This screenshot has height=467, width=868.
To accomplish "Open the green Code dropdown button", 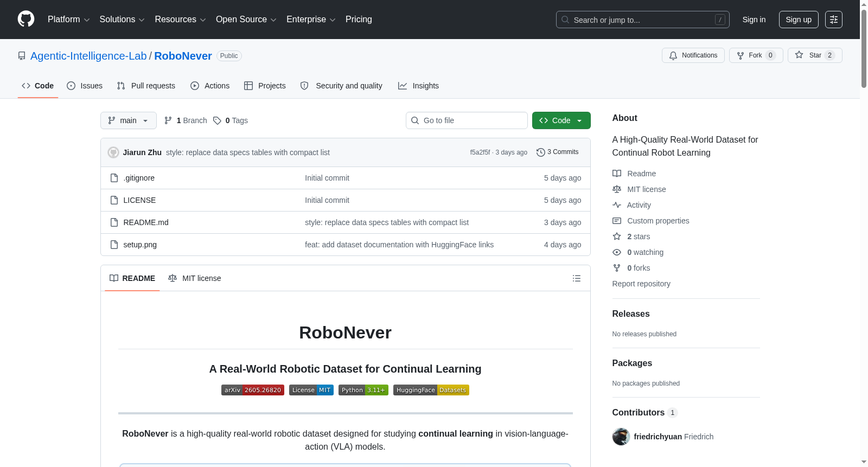I will [x=561, y=120].
